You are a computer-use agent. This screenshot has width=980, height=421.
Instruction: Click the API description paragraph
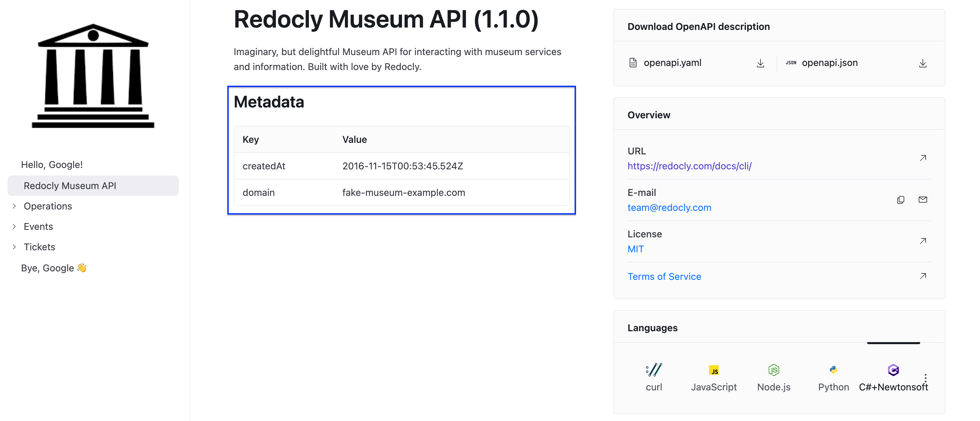coord(397,59)
